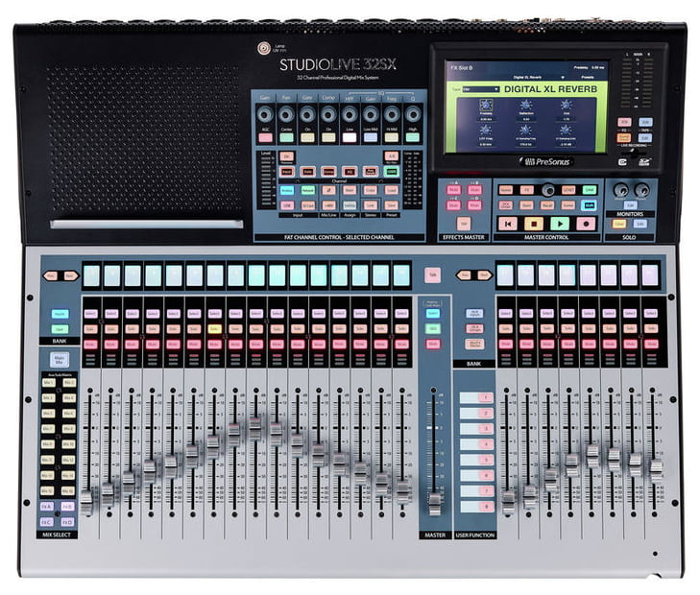Start playback with the green Play button
700x595 pixels.
(560, 224)
